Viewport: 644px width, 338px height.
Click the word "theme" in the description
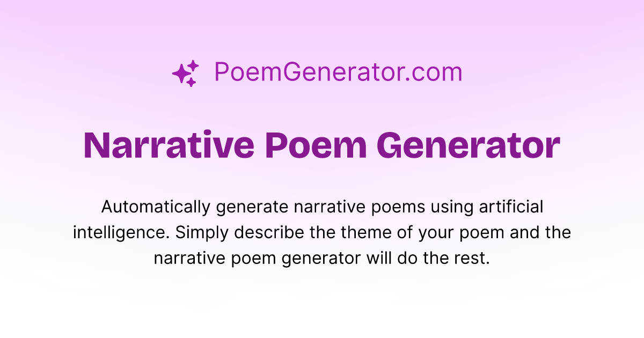pyautogui.click(x=365, y=233)
